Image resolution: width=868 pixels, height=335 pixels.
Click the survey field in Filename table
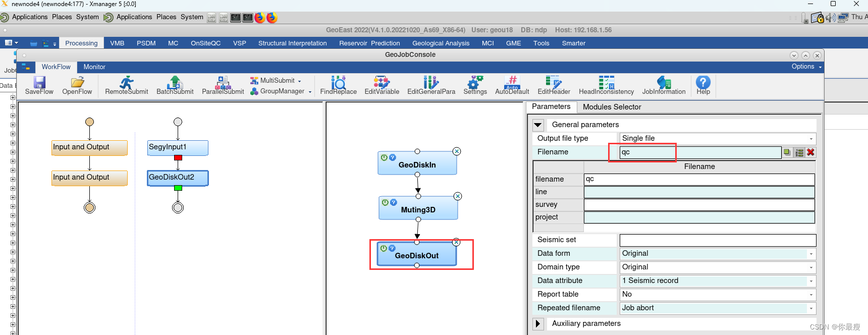pos(699,204)
